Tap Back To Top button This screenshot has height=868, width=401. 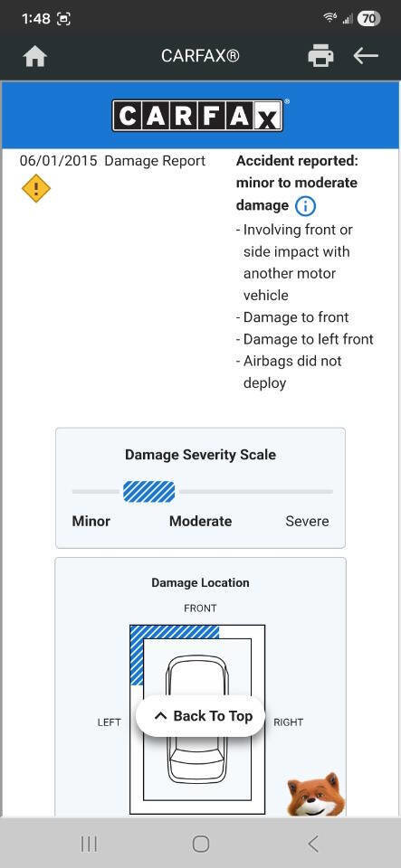(200, 716)
